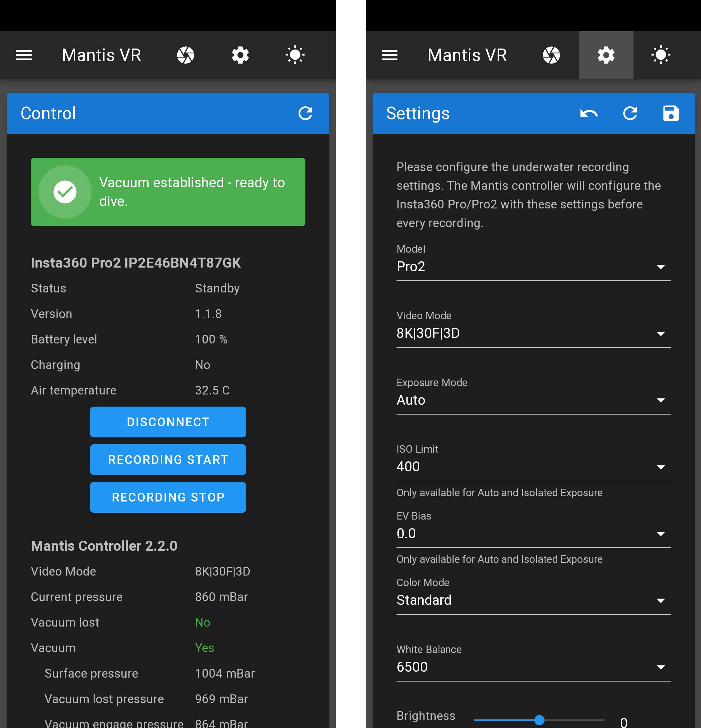Undo settings changes with the undo arrow
Image resolution: width=701 pixels, height=728 pixels.
click(x=589, y=113)
